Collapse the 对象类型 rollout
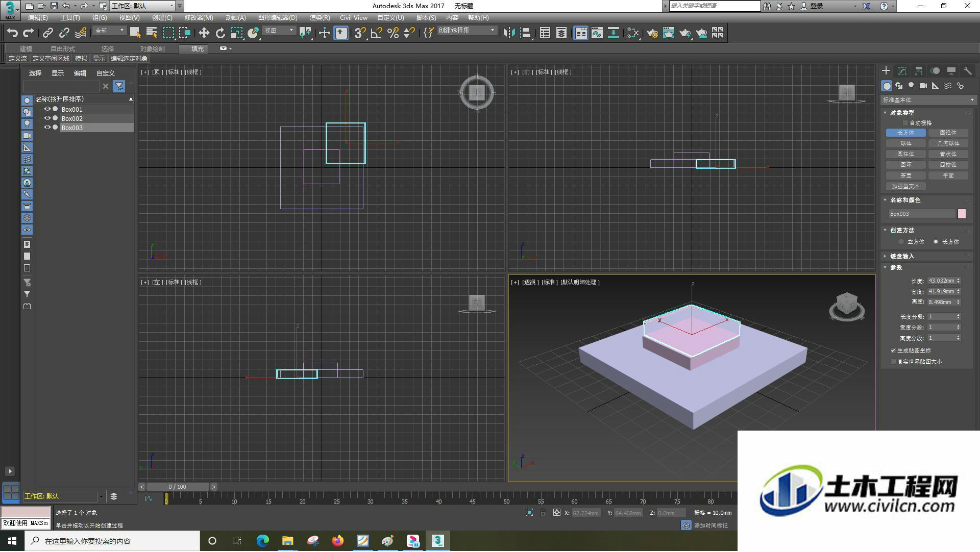 pyautogui.click(x=902, y=113)
